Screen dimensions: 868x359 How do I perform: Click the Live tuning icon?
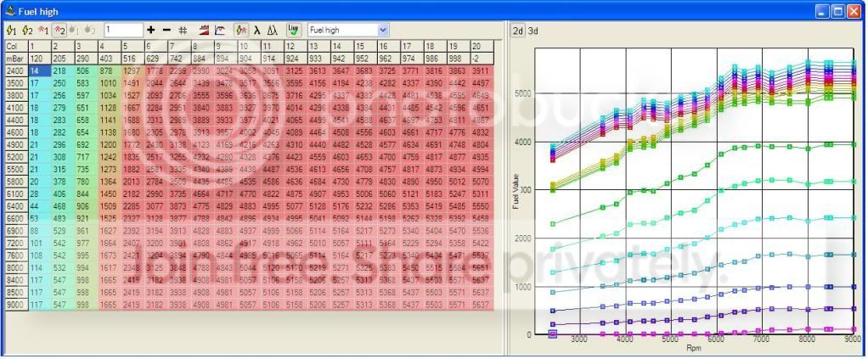click(293, 30)
